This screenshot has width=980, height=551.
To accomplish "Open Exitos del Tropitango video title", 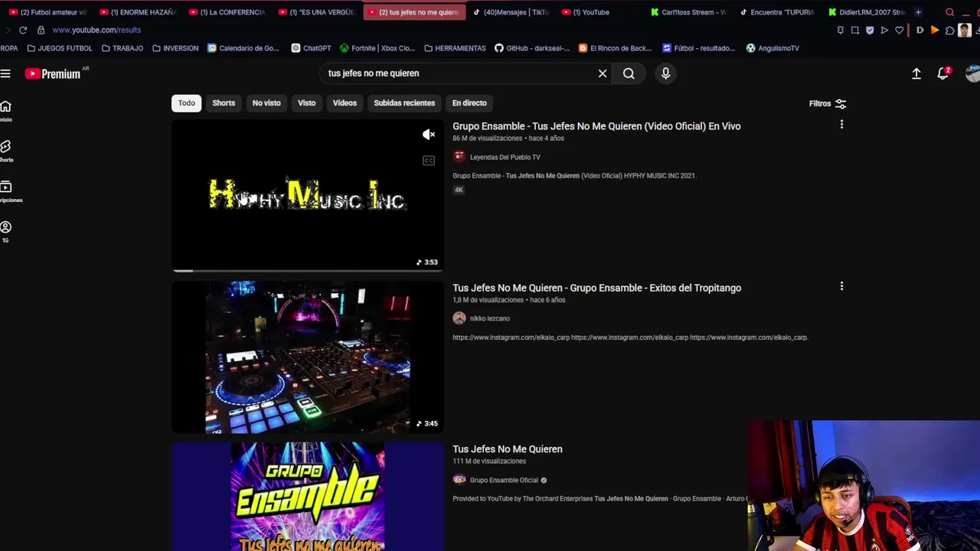I will pyautogui.click(x=596, y=288).
